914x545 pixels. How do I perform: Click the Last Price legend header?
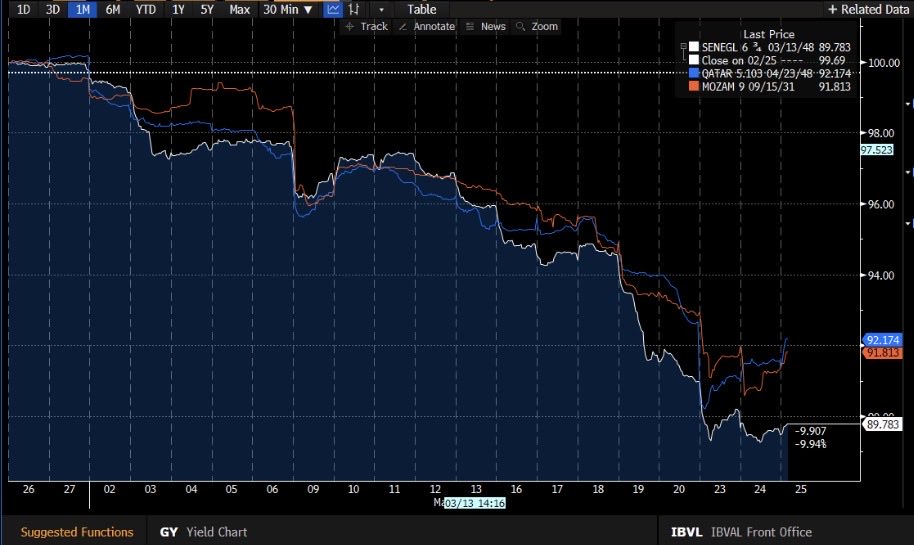769,34
